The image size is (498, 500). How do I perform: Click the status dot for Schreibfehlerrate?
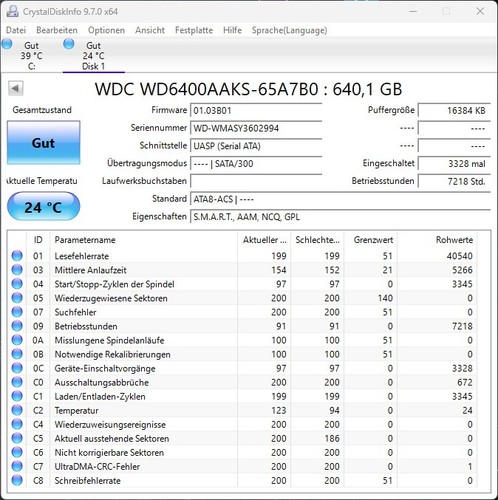coord(17,480)
